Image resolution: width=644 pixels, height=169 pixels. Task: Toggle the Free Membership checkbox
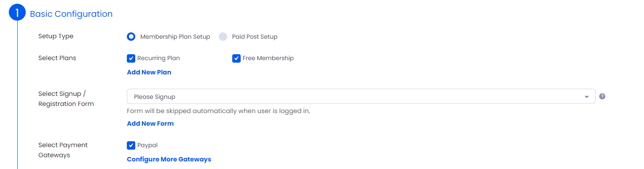click(236, 58)
